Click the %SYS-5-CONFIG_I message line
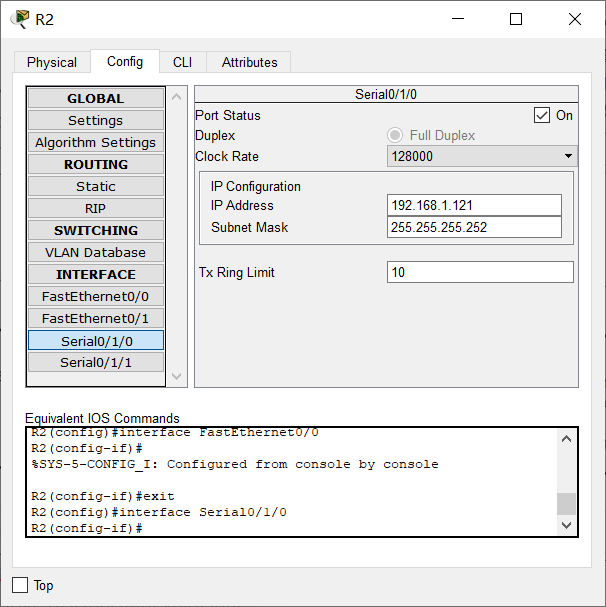This screenshot has height=607, width=606. (x=235, y=464)
